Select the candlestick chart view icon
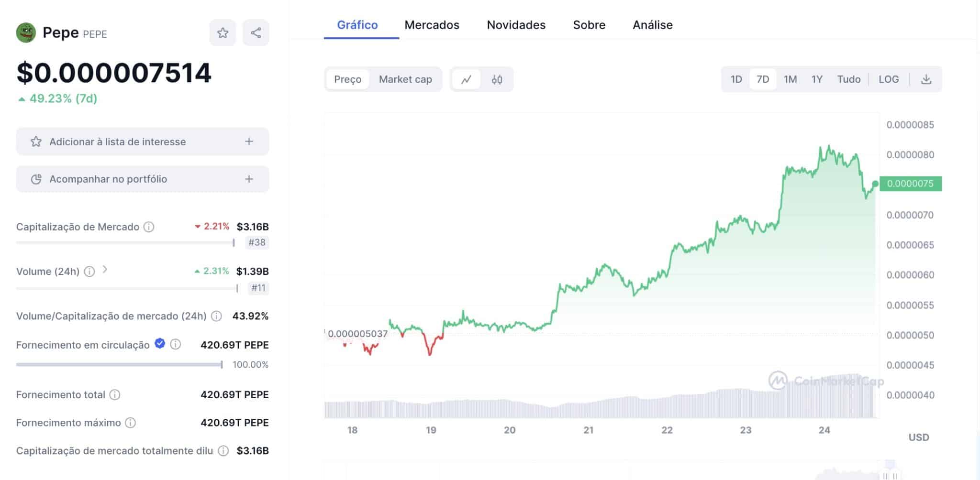The width and height of the screenshot is (980, 480). 497,79
